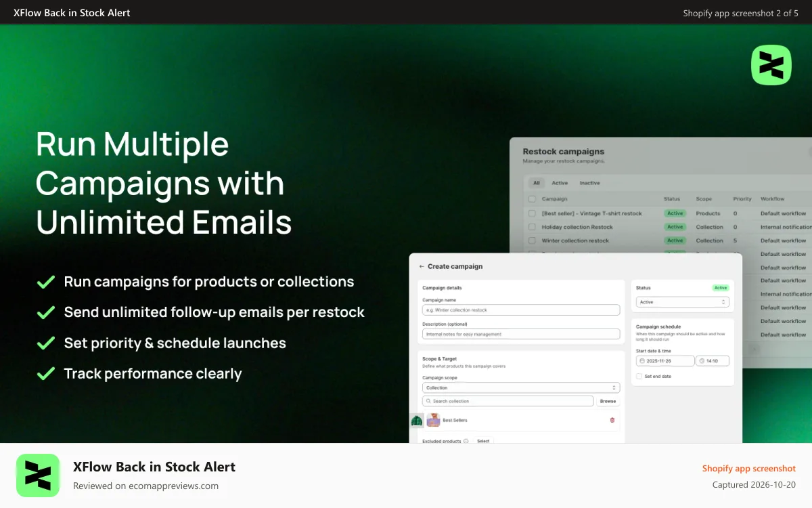Open the Status dropdown showing Active
This screenshot has width=812, height=508.
[x=683, y=302]
